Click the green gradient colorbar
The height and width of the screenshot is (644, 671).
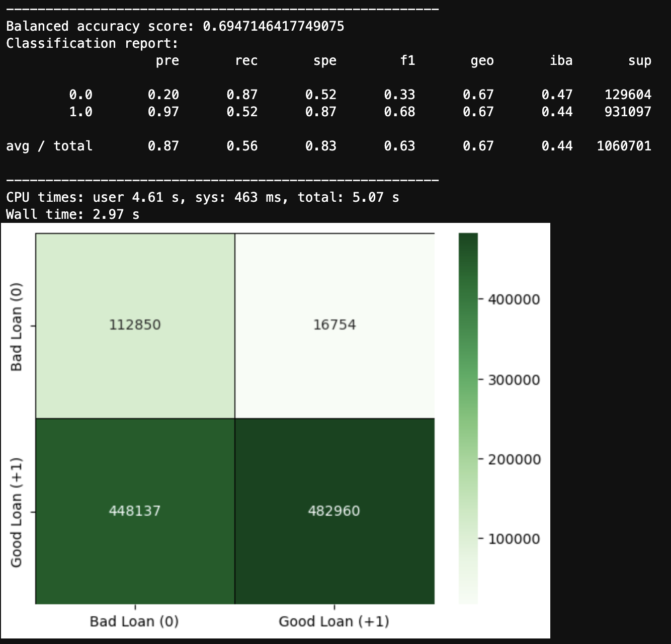468,418
